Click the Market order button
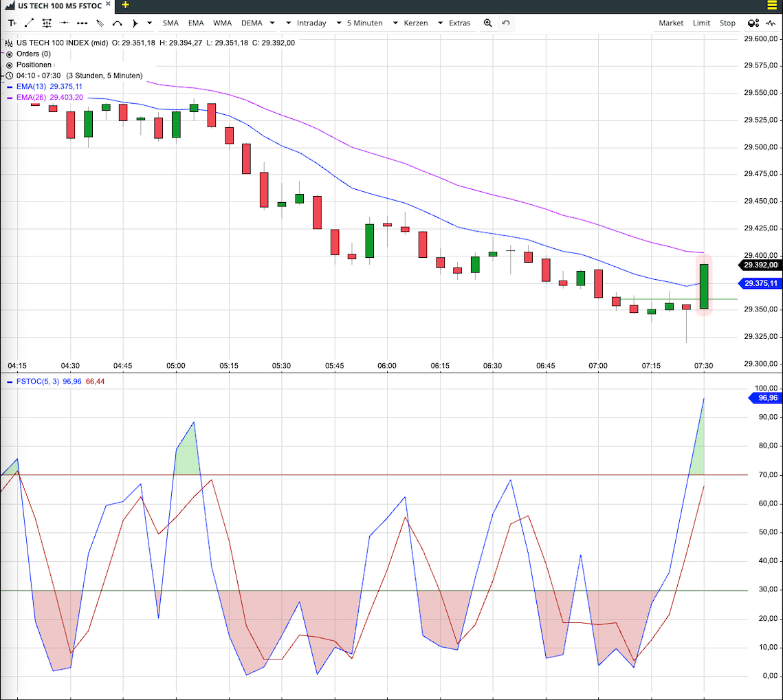This screenshot has height=700, width=783. 671,23
